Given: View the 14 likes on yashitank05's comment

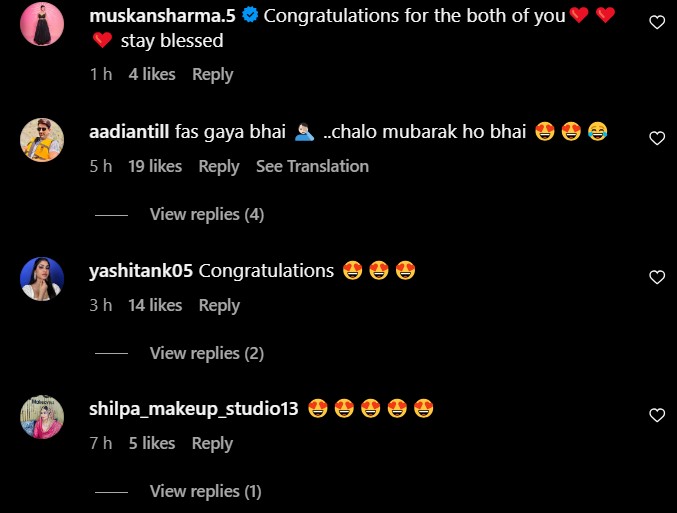Looking at the screenshot, I should [x=155, y=305].
